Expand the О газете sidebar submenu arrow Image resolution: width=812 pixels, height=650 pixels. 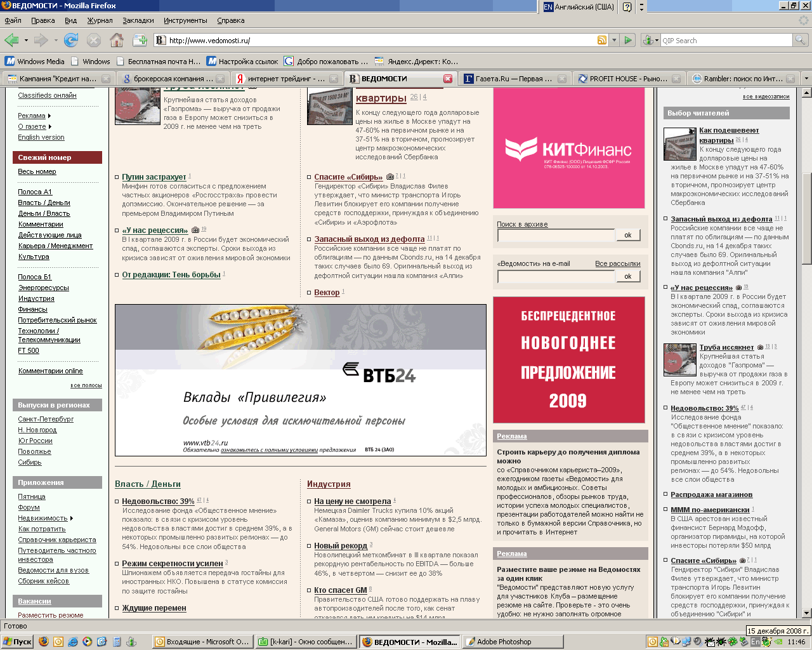[x=50, y=127]
